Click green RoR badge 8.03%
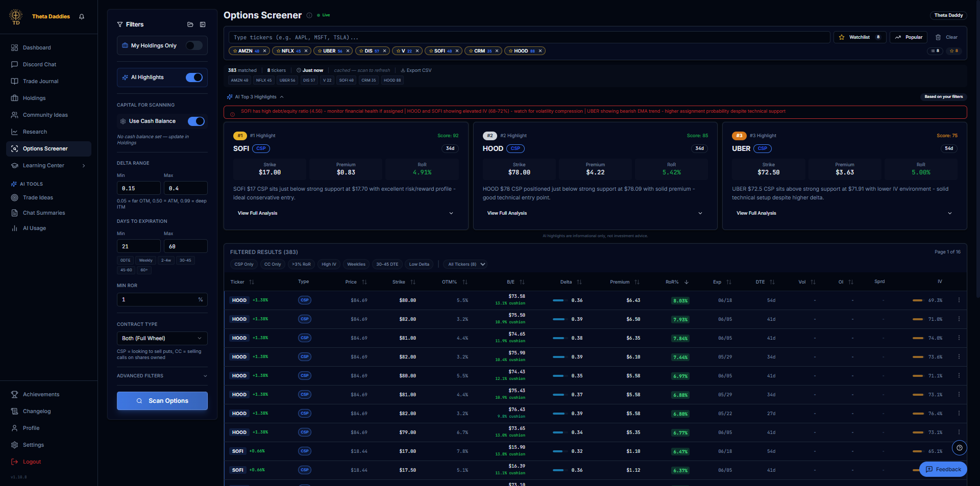This screenshot has height=486, width=980. coord(680,301)
